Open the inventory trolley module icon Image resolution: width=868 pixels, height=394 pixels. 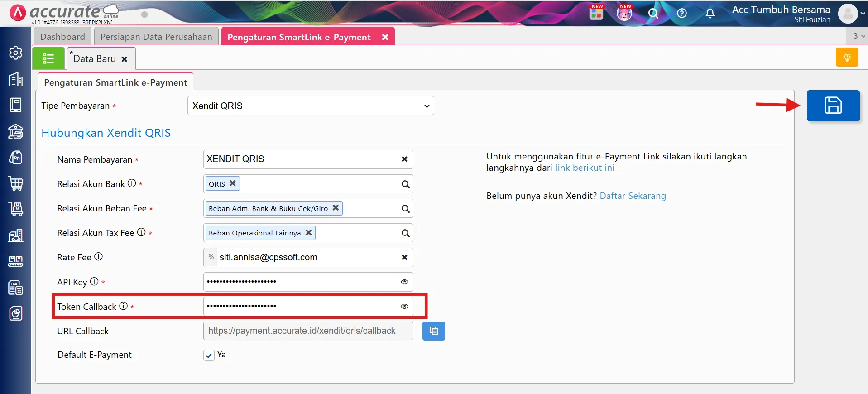pos(16,209)
